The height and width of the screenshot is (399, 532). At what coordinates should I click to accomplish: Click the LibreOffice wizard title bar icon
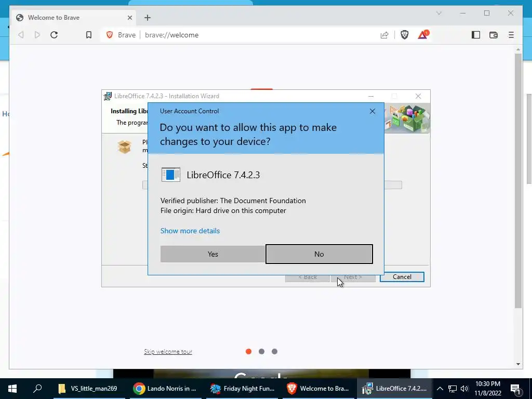click(108, 96)
